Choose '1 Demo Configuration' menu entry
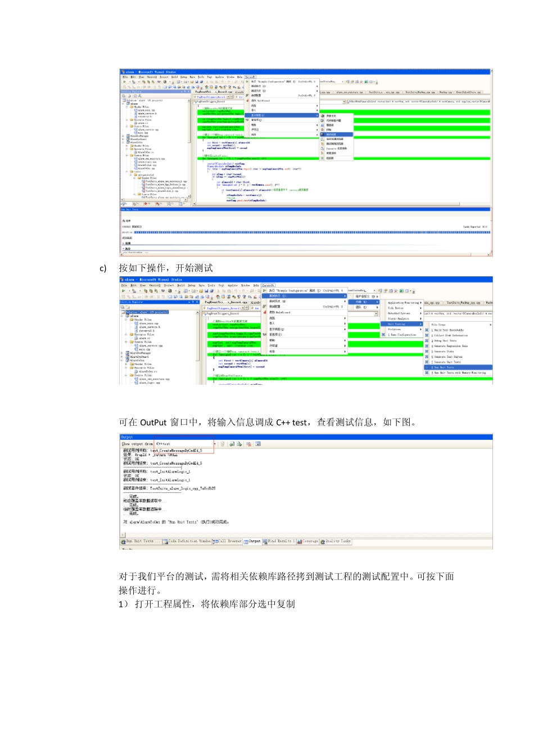534x756 pixels. point(402,335)
